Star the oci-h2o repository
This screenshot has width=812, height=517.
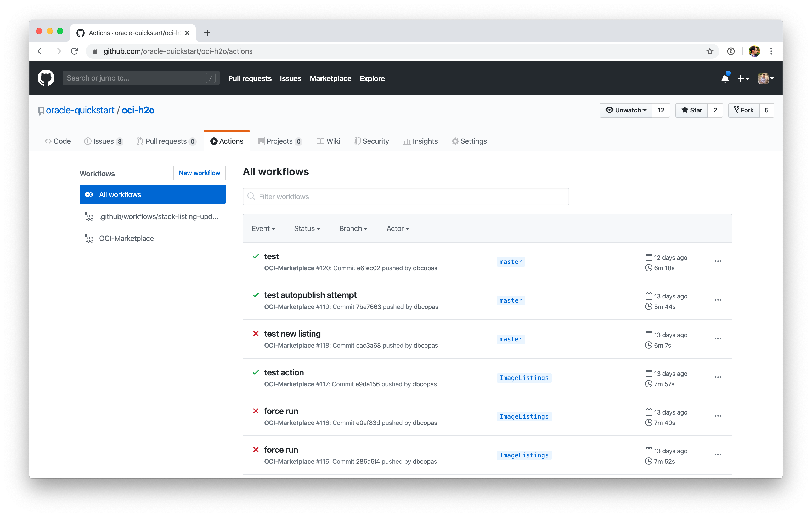[691, 110]
